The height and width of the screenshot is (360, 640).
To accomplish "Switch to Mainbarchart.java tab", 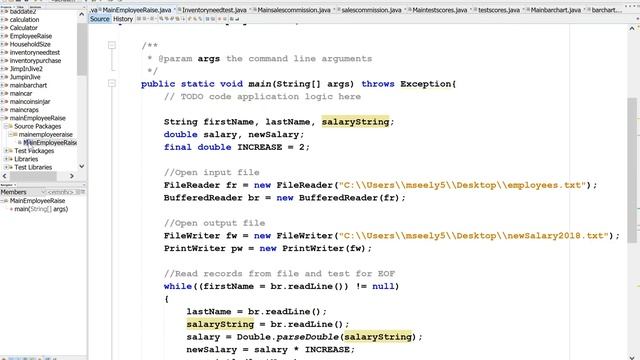I will (555, 10).
